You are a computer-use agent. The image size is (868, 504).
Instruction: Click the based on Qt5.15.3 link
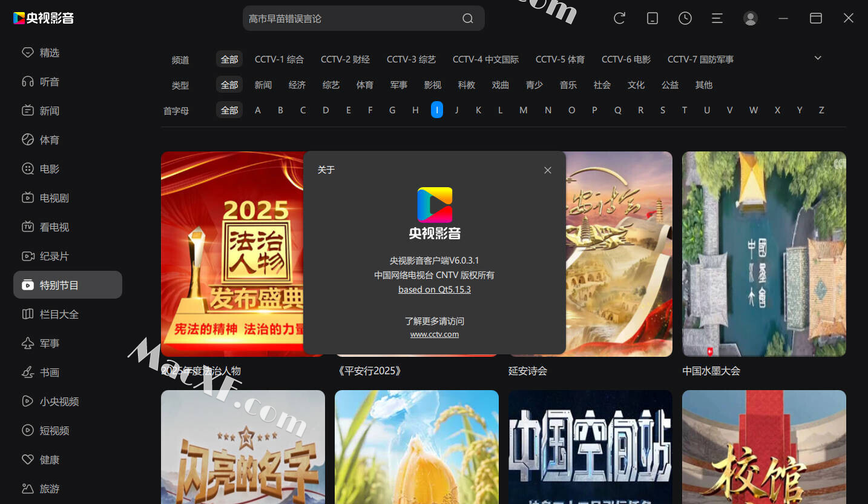435,290
